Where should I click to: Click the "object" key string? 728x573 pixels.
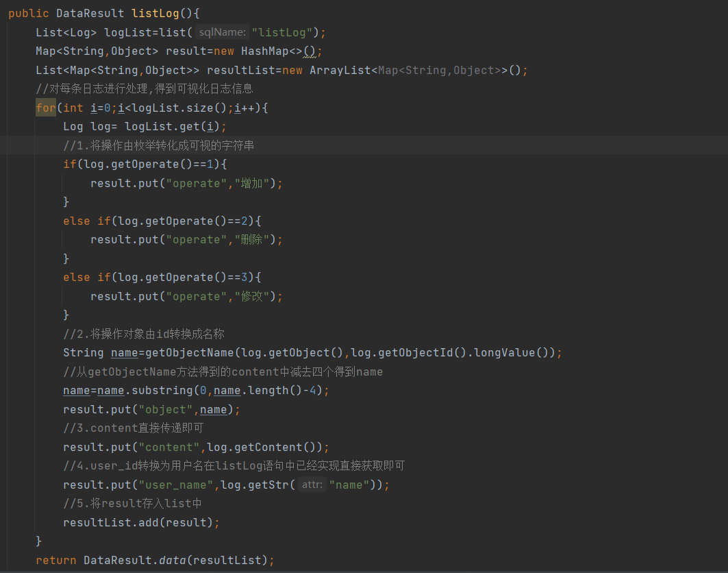(165, 409)
